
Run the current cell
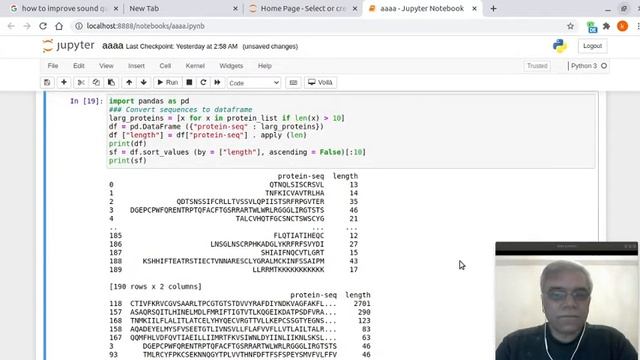[168, 82]
